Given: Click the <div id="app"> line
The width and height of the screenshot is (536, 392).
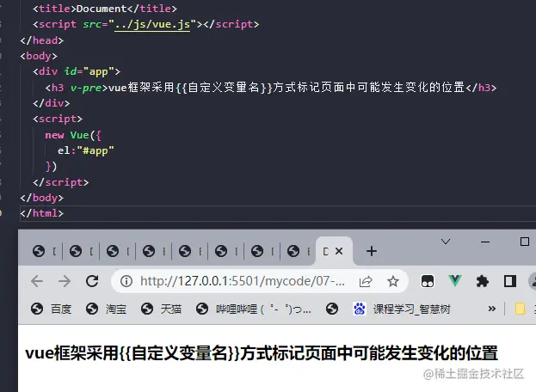Looking at the screenshot, I should [77, 71].
